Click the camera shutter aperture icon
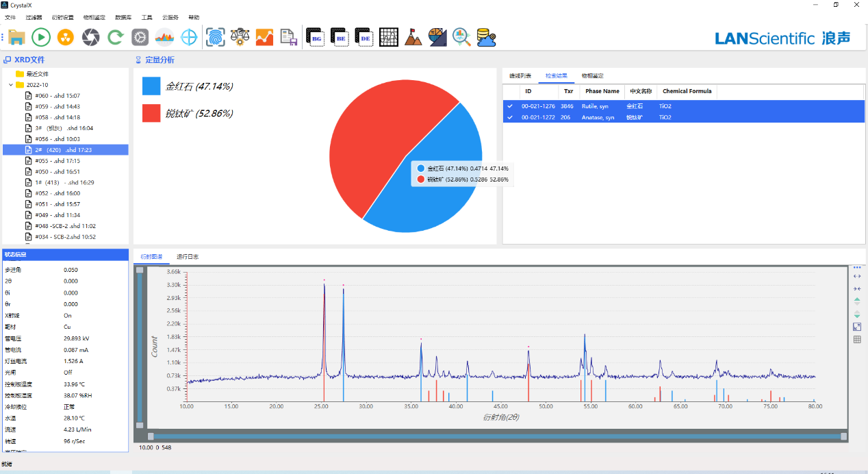Image resolution: width=868 pixels, height=474 pixels. coord(91,38)
